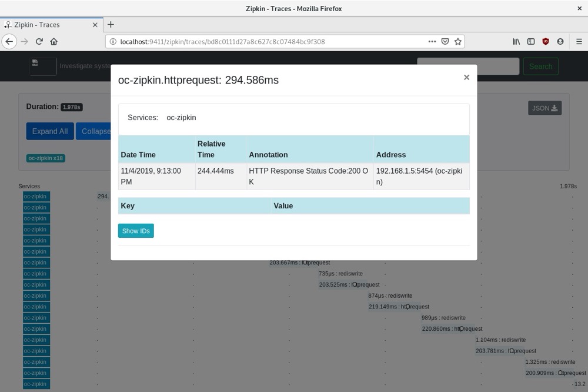Select the 1.104ms : rediswrite span
This screenshot has height=392, width=588.
point(500,340)
